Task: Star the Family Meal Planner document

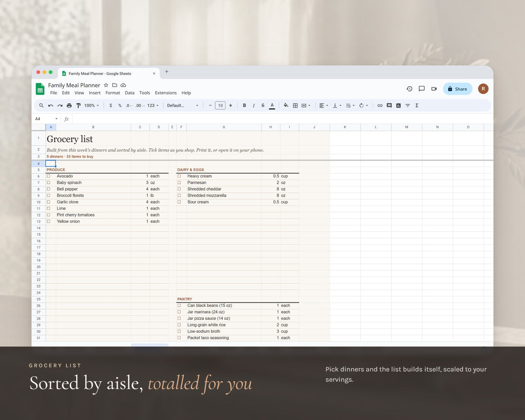Action: (x=106, y=85)
